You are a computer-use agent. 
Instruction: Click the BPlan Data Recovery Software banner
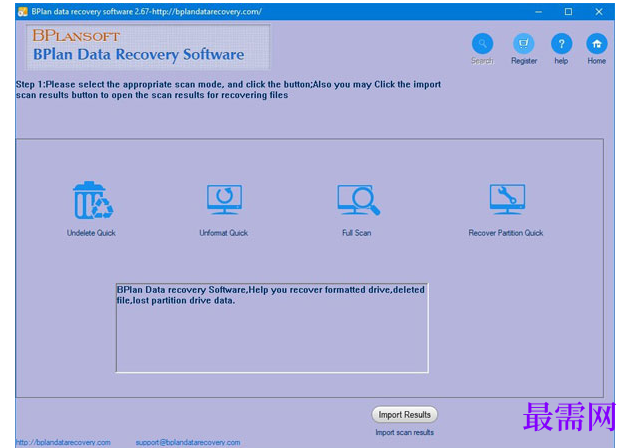pos(148,47)
